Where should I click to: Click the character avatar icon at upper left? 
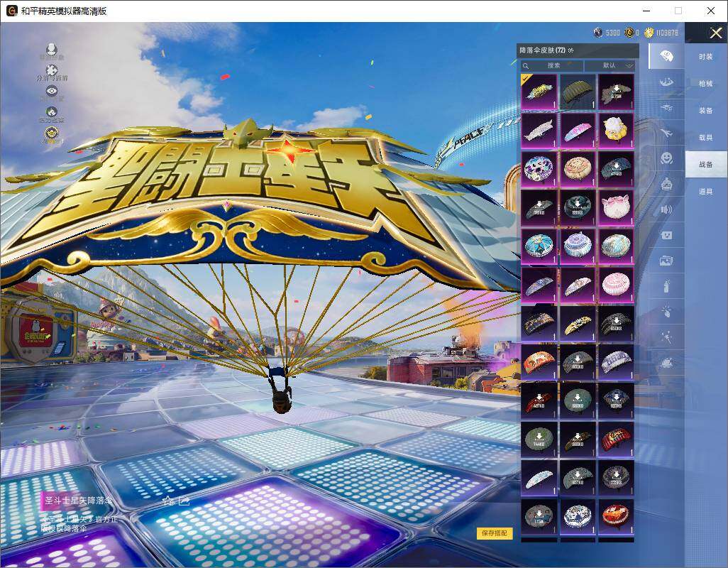[52, 49]
